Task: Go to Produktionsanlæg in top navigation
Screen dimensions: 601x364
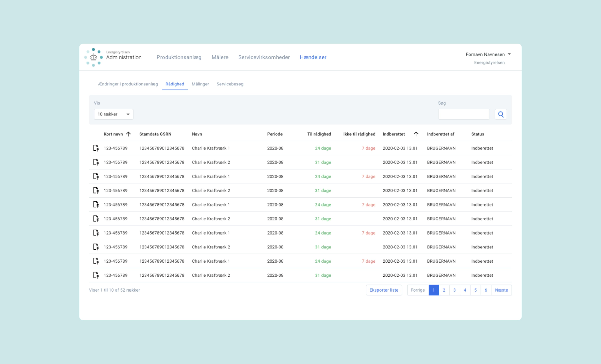Action: click(x=179, y=57)
